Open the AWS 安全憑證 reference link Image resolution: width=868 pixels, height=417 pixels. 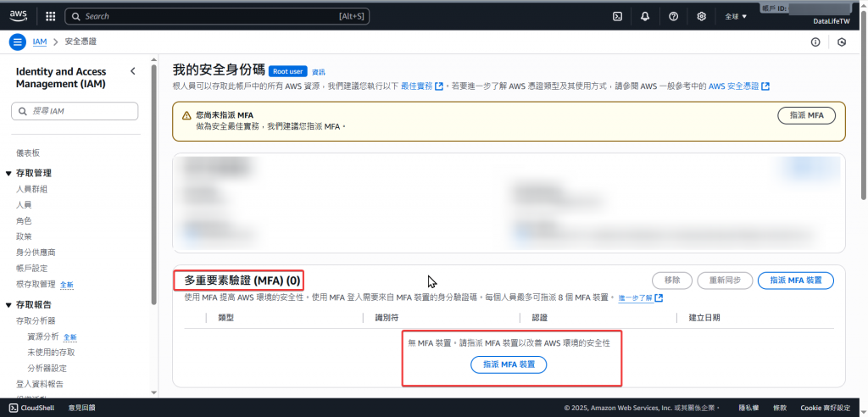click(733, 86)
